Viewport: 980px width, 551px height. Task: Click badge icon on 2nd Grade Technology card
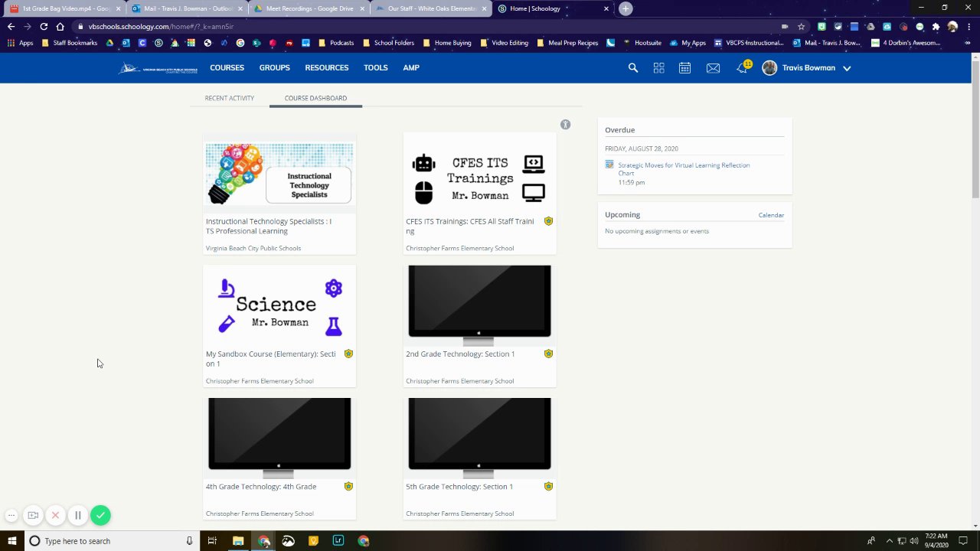click(x=548, y=354)
